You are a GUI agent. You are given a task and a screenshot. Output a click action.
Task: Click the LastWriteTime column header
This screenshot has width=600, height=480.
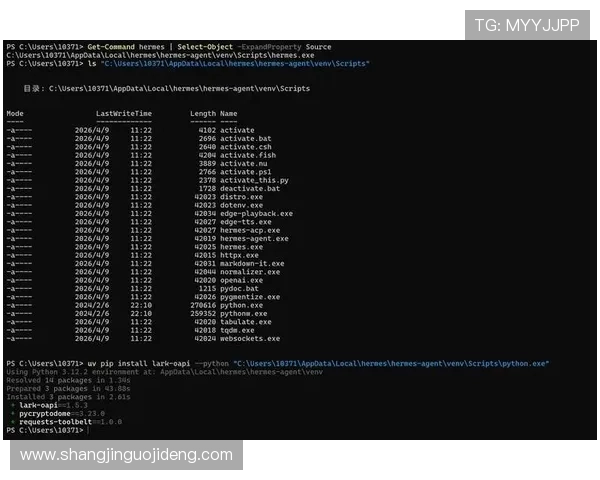point(124,113)
